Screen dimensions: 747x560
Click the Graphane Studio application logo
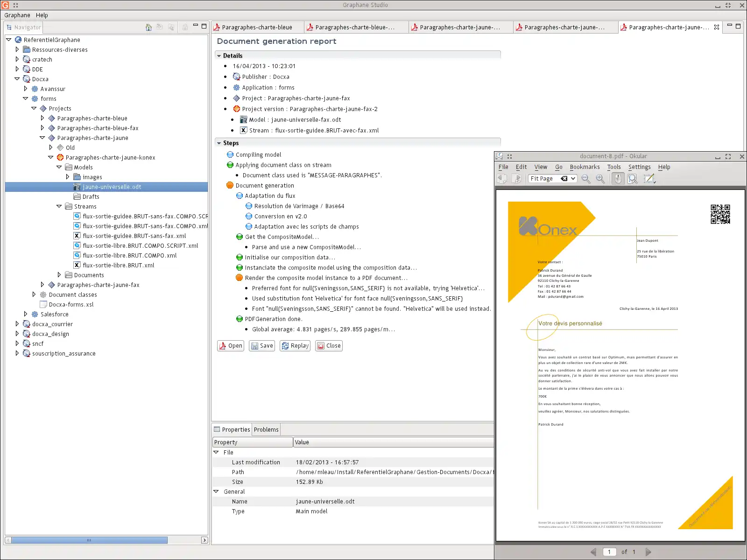tap(5, 5)
